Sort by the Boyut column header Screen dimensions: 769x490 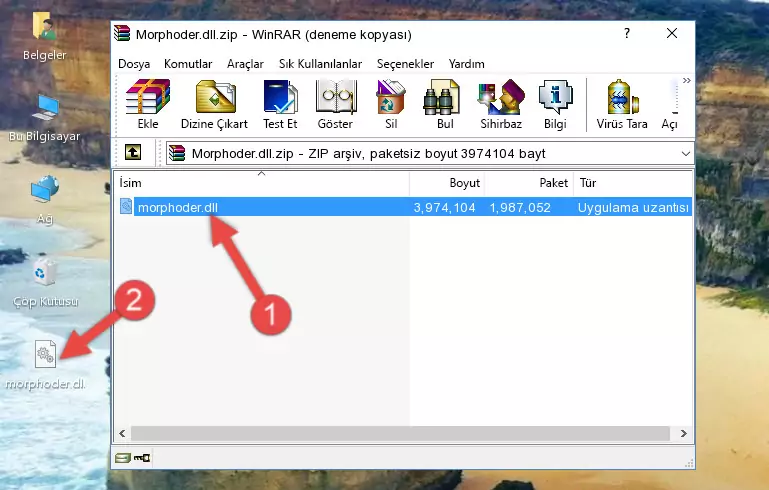tap(447, 183)
